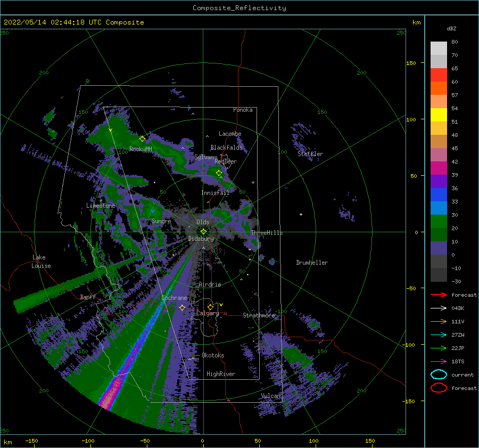Select the gray 65–70 dBZ swatch
This screenshot has height=448, width=479.
click(439, 61)
